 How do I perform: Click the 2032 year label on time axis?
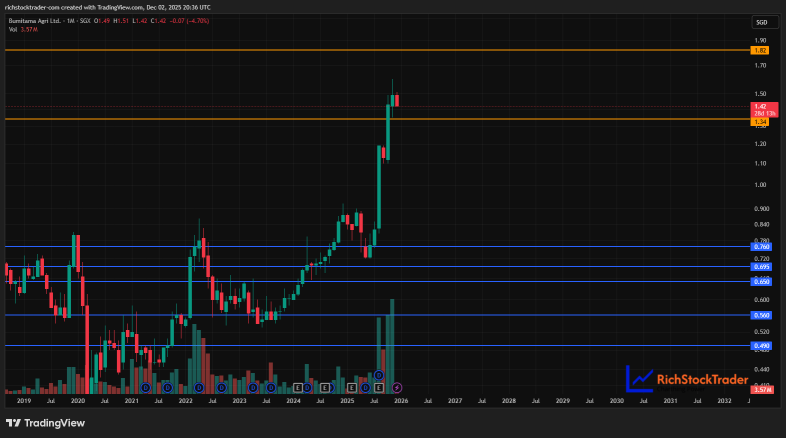pyautogui.click(x=724, y=401)
